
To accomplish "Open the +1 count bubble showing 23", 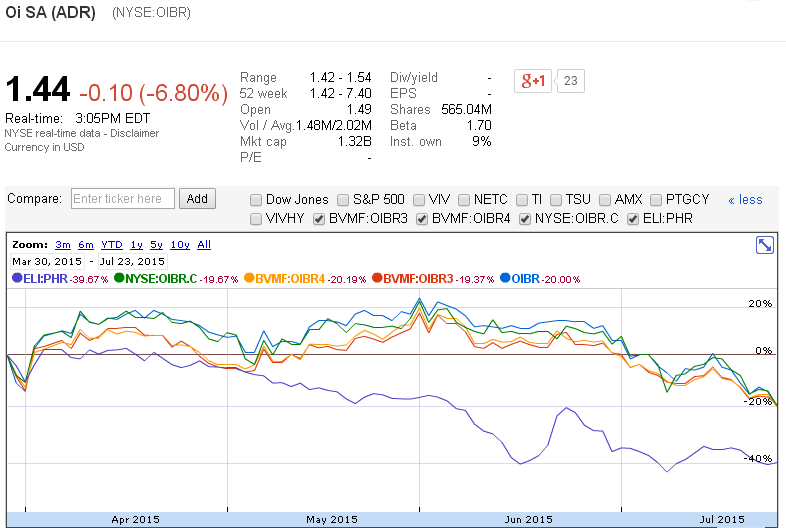I will click(570, 81).
